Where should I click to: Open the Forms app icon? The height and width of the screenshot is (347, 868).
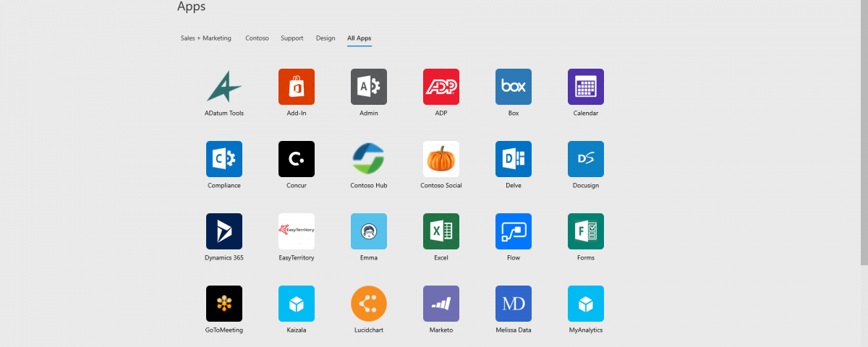click(586, 231)
